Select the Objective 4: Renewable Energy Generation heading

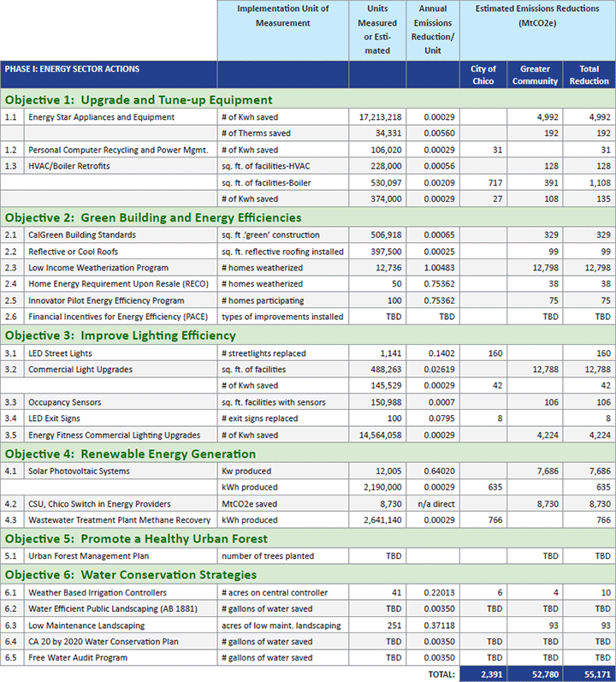click(x=142, y=453)
